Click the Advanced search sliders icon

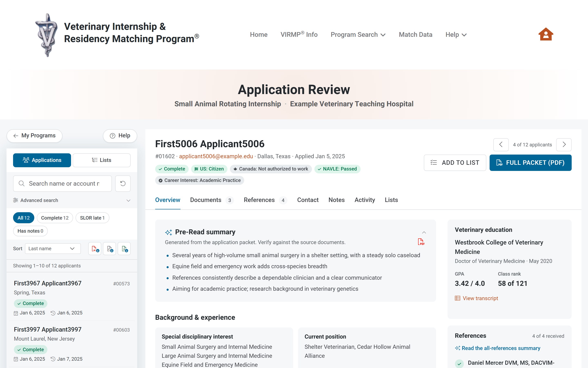pos(16,200)
